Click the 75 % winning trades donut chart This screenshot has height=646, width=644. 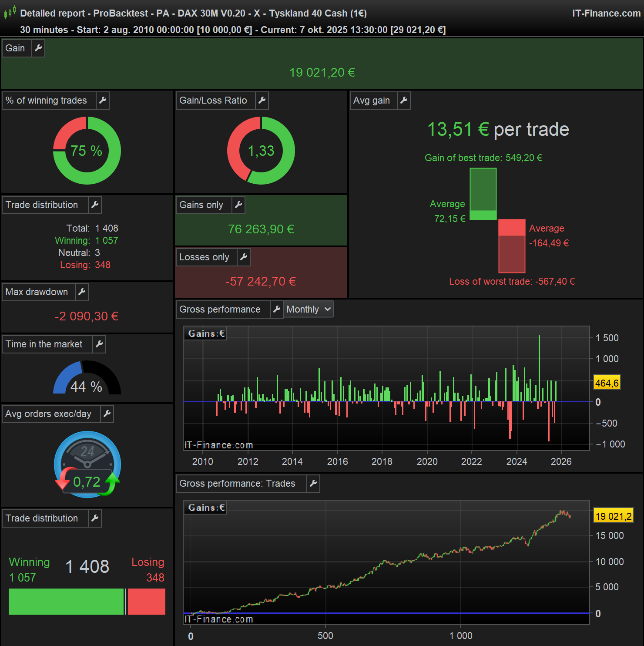pyautogui.click(x=87, y=151)
